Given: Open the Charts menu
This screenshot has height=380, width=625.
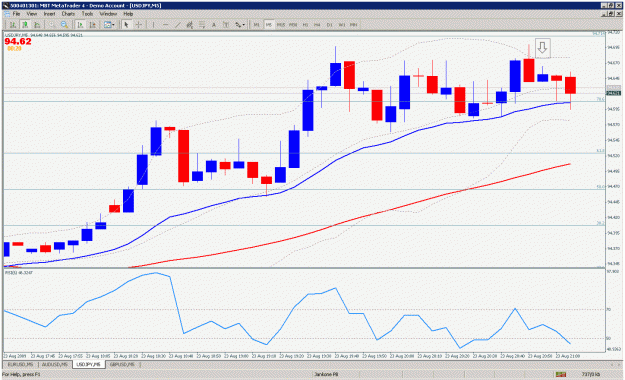Looking at the screenshot, I should 68,14.
